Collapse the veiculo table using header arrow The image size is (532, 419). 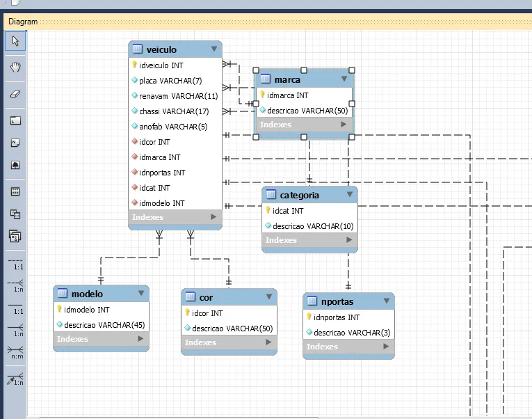(214, 49)
